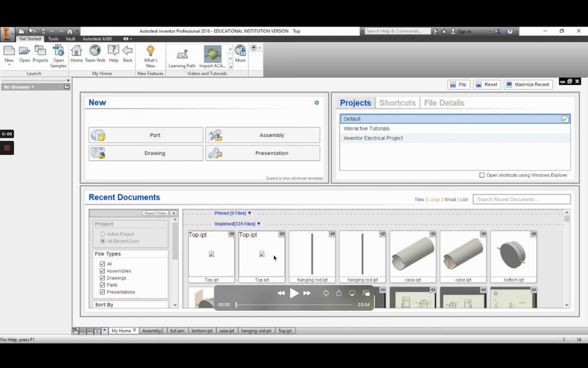Click the picture-in-picture icon
588x368 pixels.
(366, 293)
